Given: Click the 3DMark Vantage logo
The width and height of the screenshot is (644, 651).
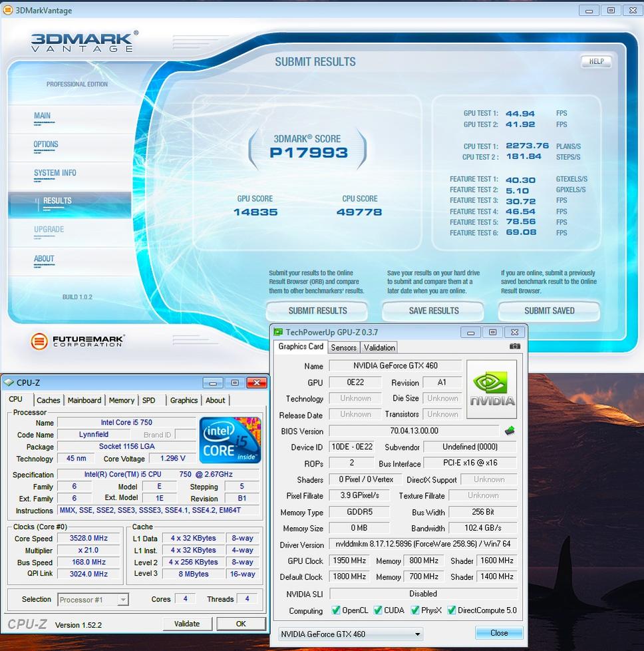Looking at the screenshot, I should point(84,41).
